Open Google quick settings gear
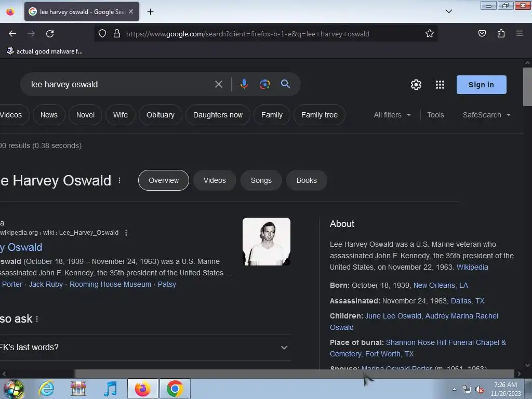The width and height of the screenshot is (532, 399). click(416, 85)
